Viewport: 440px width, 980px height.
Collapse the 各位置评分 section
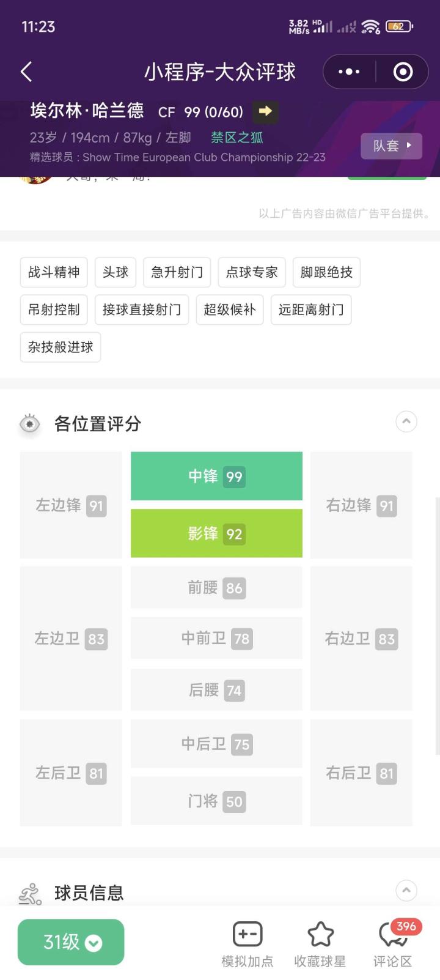[406, 421]
